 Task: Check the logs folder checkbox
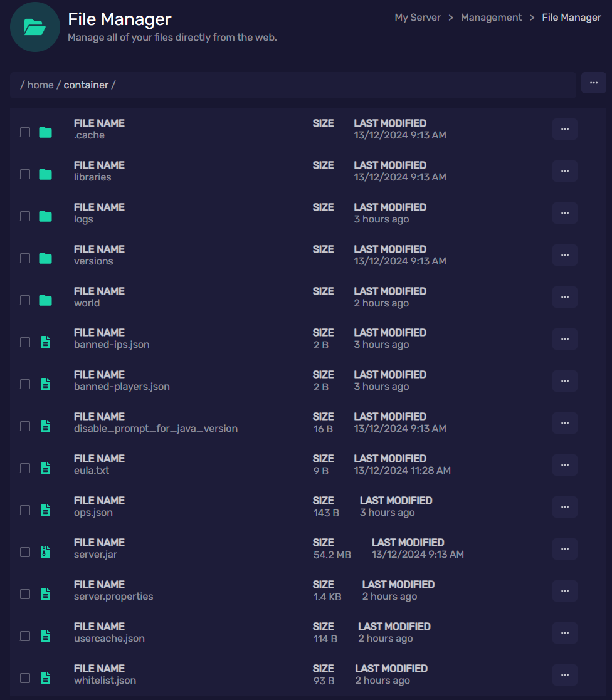pyautogui.click(x=25, y=216)
